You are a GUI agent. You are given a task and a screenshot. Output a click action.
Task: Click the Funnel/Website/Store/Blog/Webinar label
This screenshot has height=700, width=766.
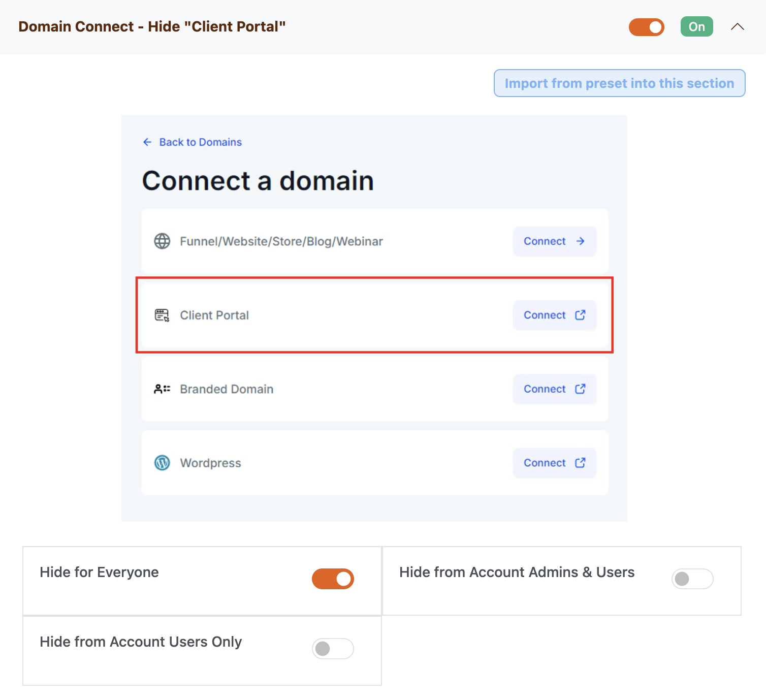(x=281, y=241)
